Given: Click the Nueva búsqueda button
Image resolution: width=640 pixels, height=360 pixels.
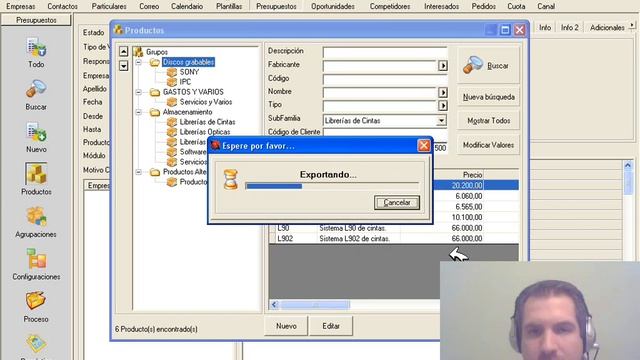Looking at the screenshot, I should [488, 97].
